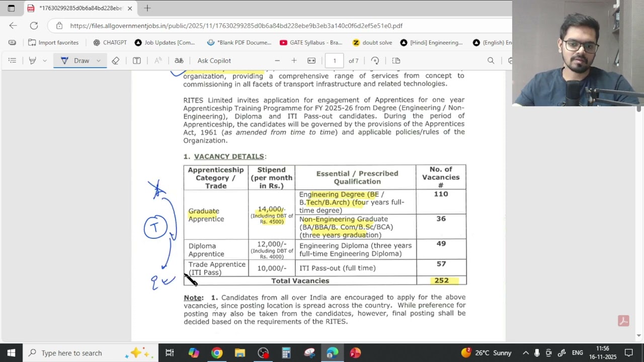This screenshot has width=644, height=362.
Task: Open the CHATGPT bookmark
Action: pos(110,43)
